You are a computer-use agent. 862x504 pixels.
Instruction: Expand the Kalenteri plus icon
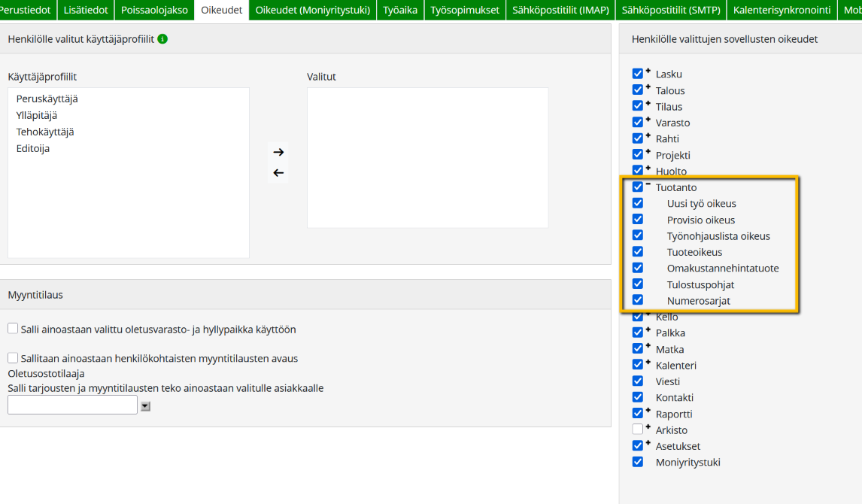pyautogui.click(x=648, y=362)
